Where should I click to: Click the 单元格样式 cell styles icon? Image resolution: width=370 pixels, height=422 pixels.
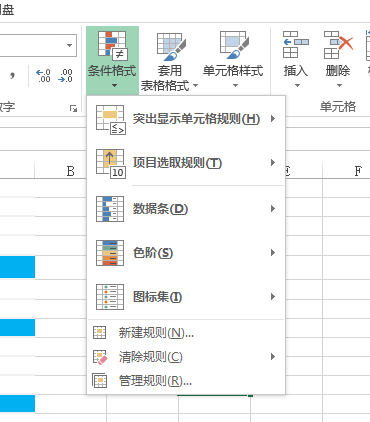(234, 45)
